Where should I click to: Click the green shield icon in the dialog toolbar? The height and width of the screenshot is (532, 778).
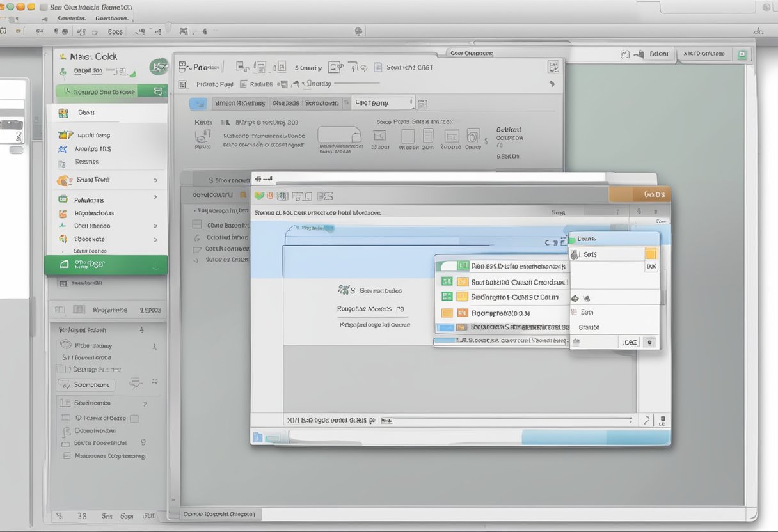coord(259,196)
